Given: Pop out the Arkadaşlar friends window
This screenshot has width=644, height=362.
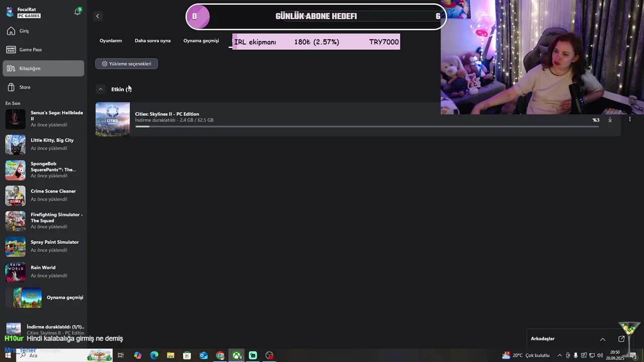Looking at the screenshot, I should [x=621, y=339].
